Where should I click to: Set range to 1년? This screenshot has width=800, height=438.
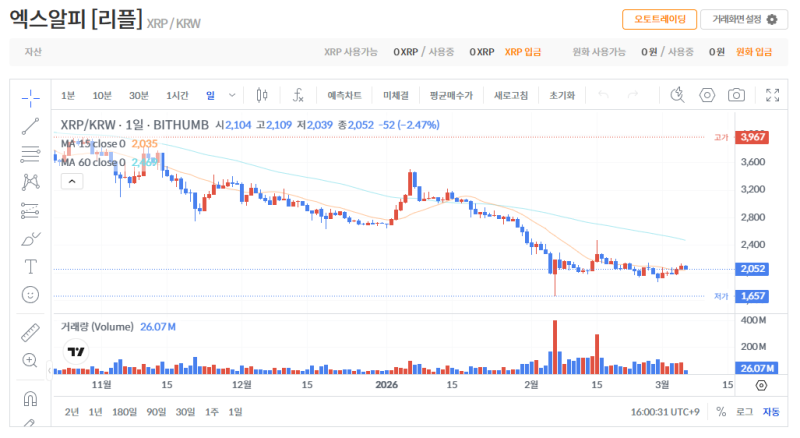click(x=95, y=412)
